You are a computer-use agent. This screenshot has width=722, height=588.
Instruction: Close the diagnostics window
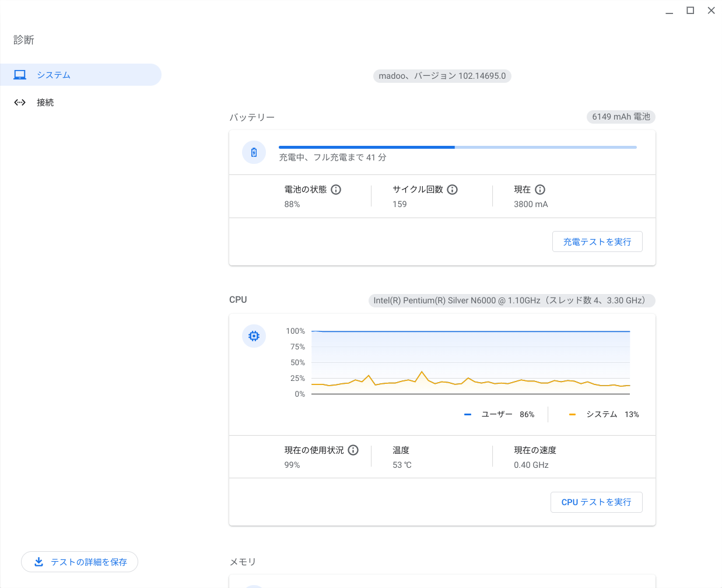tap(712, 10)
